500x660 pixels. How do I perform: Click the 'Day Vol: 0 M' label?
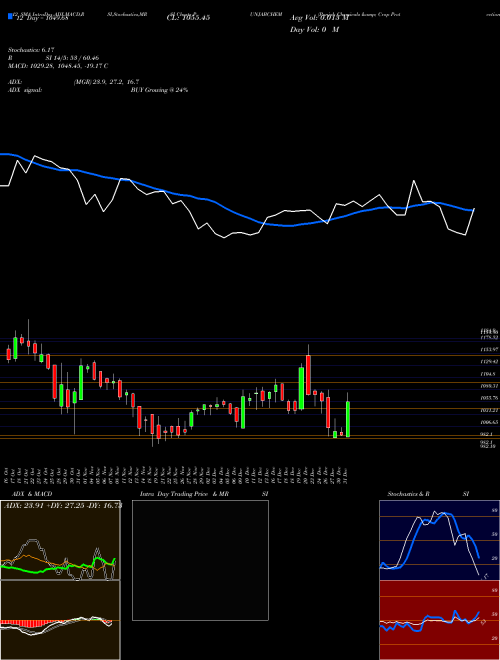(x=314, y=30)
